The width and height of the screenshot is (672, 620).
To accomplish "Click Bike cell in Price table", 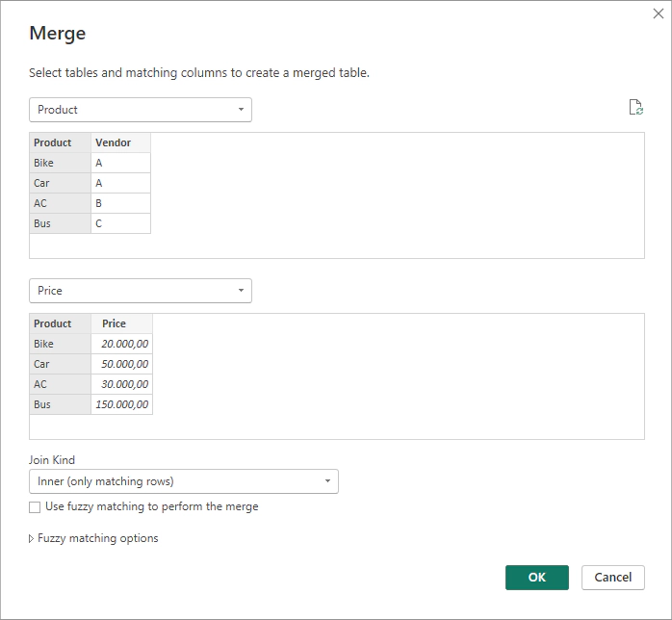I will point(60,344).
